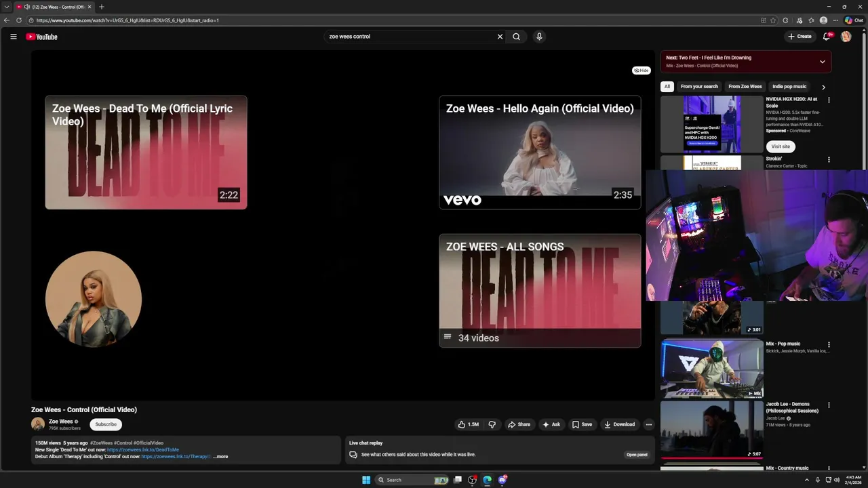Subscribe to the Zoe Wees channel

(106, 424)
